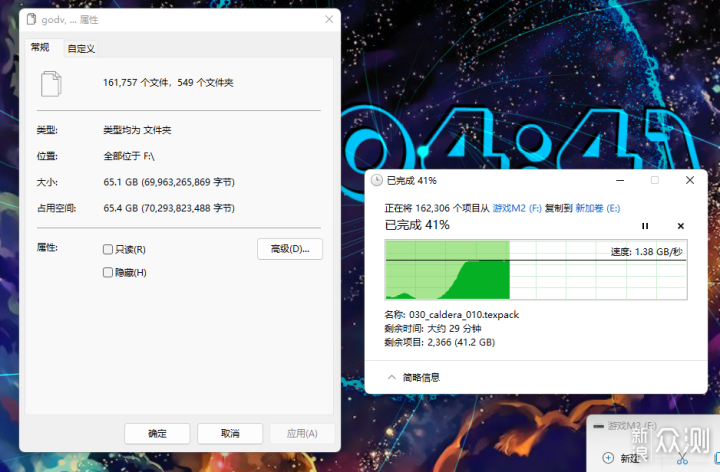Click remaining items 2,366 (41.2 GB)
This screenshot has height=472, width=720.
click(x=461, y=342)
